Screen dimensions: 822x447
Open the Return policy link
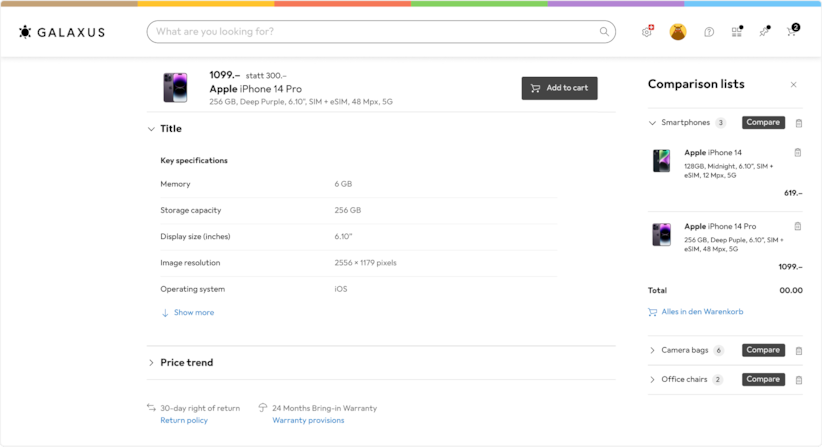point(184,420)
